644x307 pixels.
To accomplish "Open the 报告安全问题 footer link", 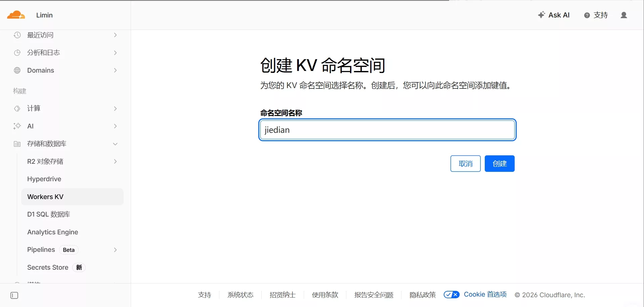I will point(374,295).
